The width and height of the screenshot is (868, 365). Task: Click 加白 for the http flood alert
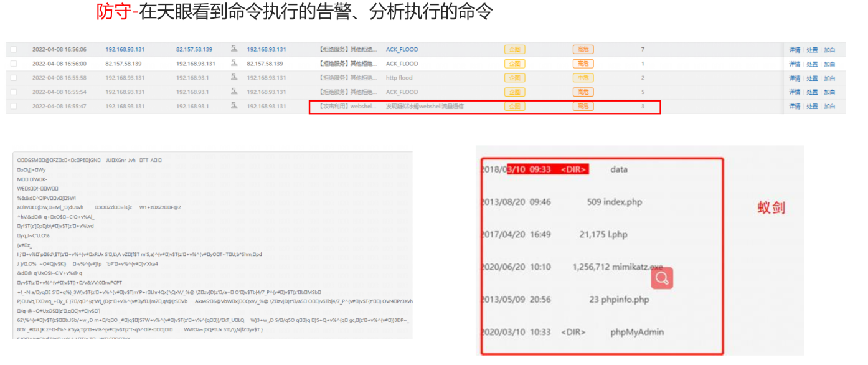[x=829, y=78]
